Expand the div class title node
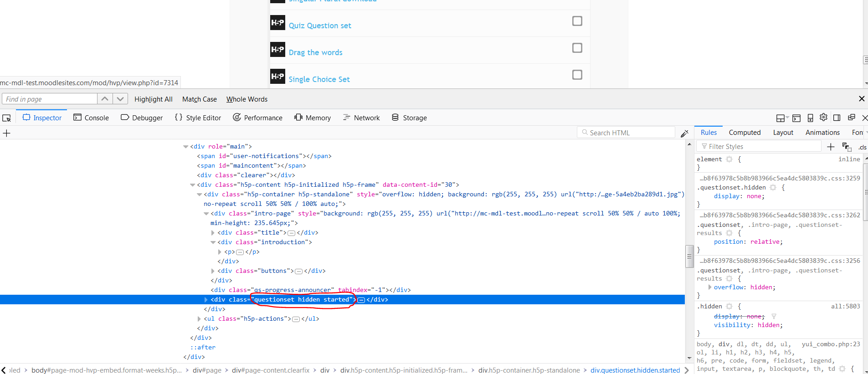 tap(213, 233)
